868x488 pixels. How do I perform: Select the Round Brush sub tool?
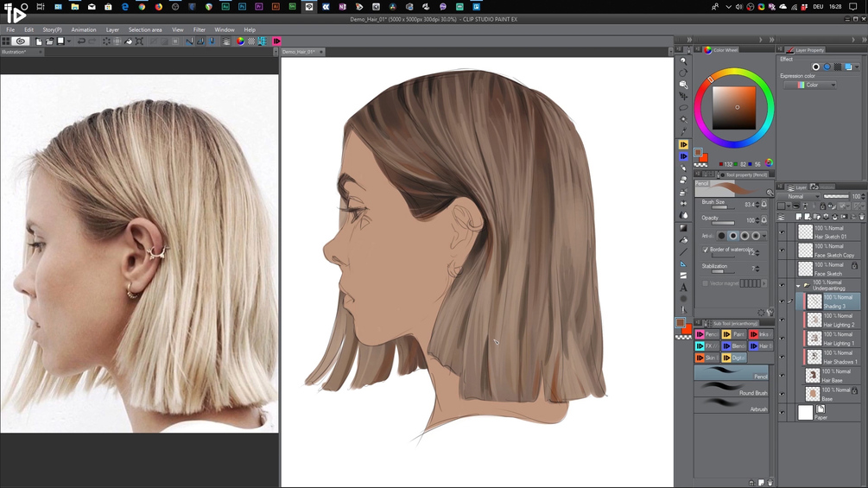pyautogui.click(x=732, y=389)
